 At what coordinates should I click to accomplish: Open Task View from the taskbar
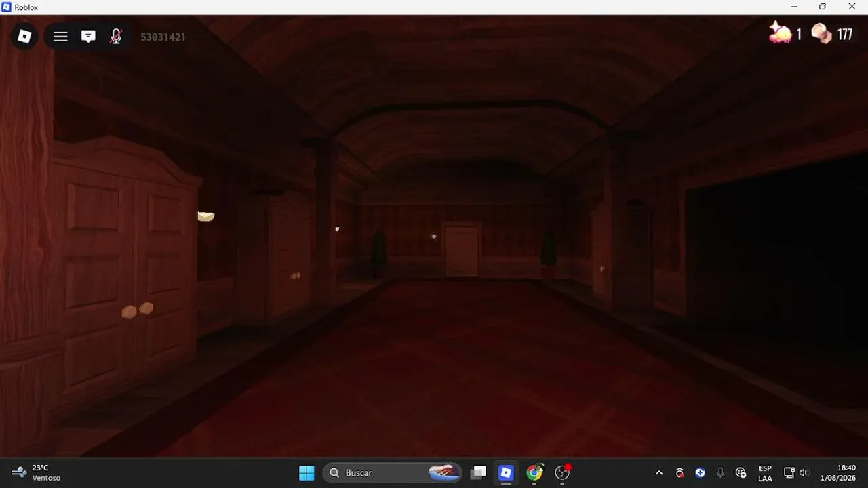(479, 472)
